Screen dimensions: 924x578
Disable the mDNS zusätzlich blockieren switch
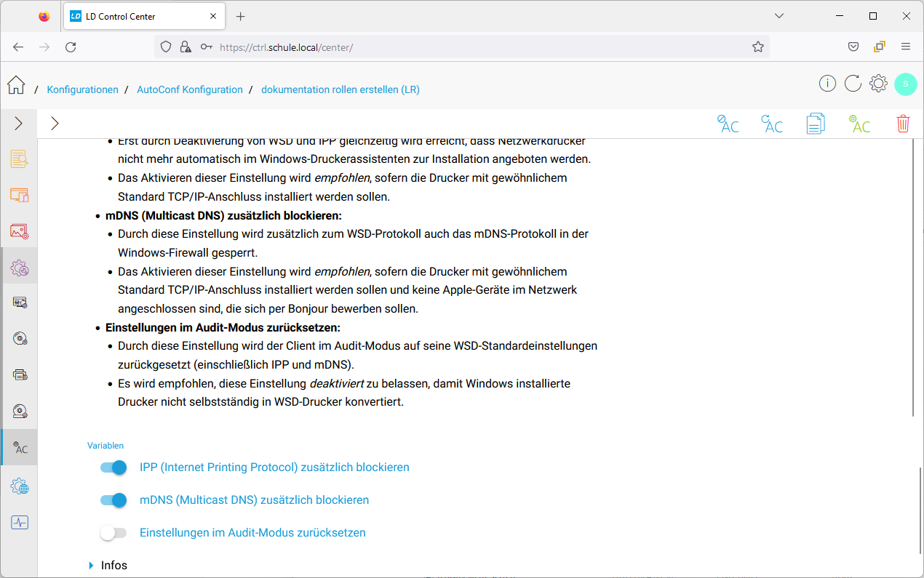pyautogui.click(x=113, y=500)
